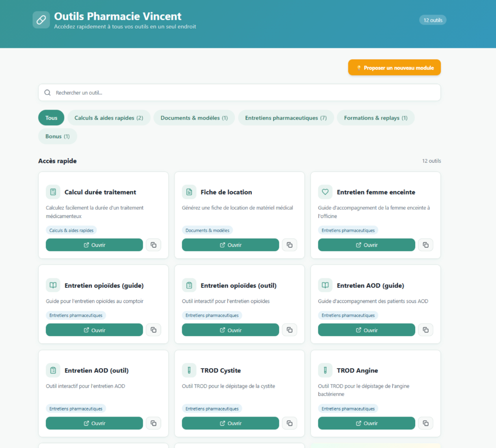
Task: Click Entretiens pharmaceutiques tag on TROD Cystite
Action: [212, 408]
